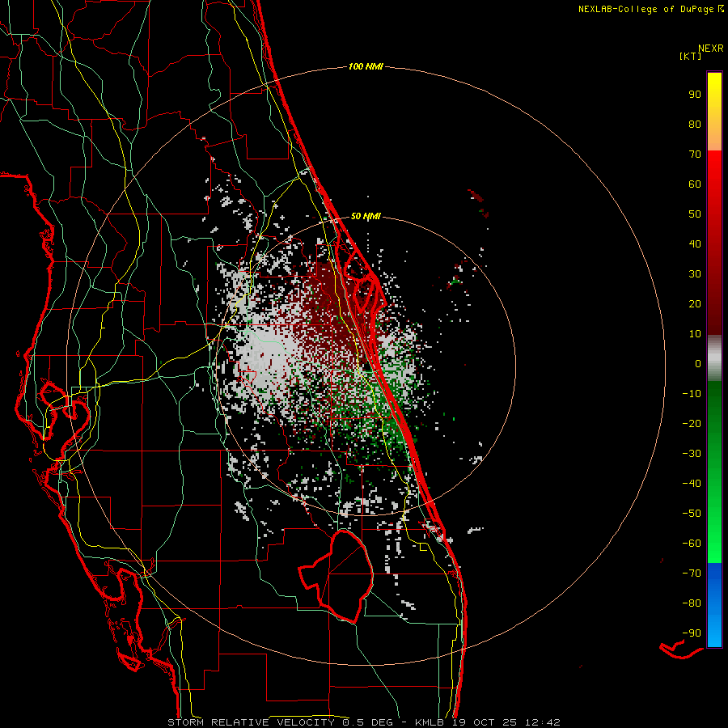728x728 pixels.
Task: Click the STORM RELATIVE VELOCITY product title
Action: point(251,722)
